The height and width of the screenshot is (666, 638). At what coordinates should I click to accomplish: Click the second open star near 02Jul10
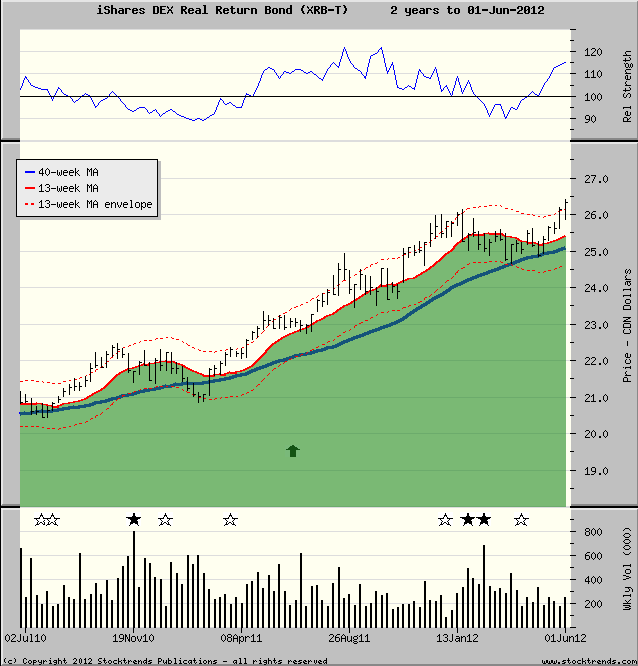(x=53, y=519)
